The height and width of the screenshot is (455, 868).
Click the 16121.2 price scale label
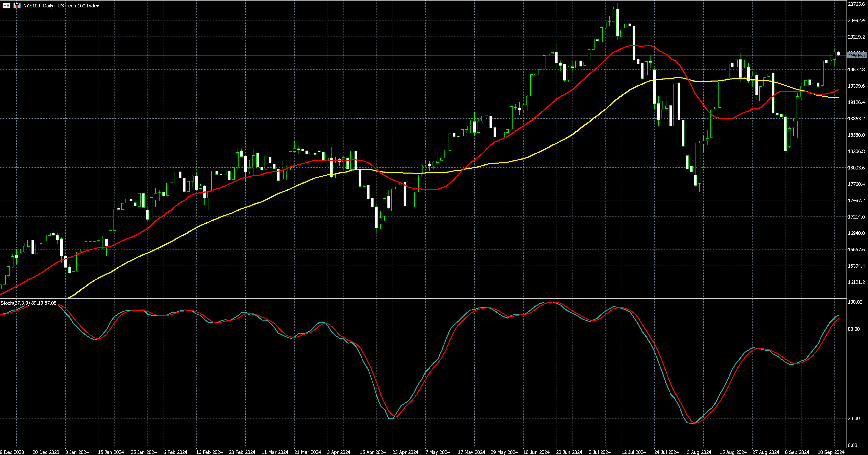[x=856, y=282]
